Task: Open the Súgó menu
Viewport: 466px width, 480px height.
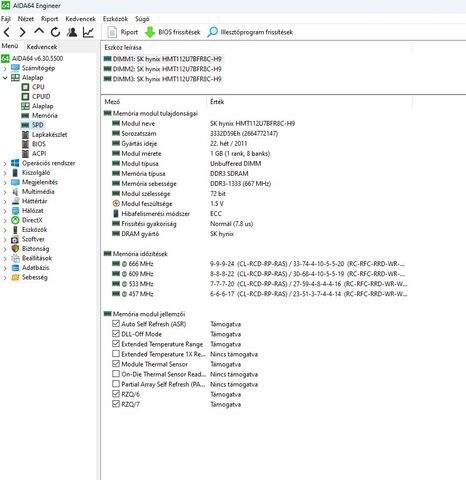Action: coord(142,19)
